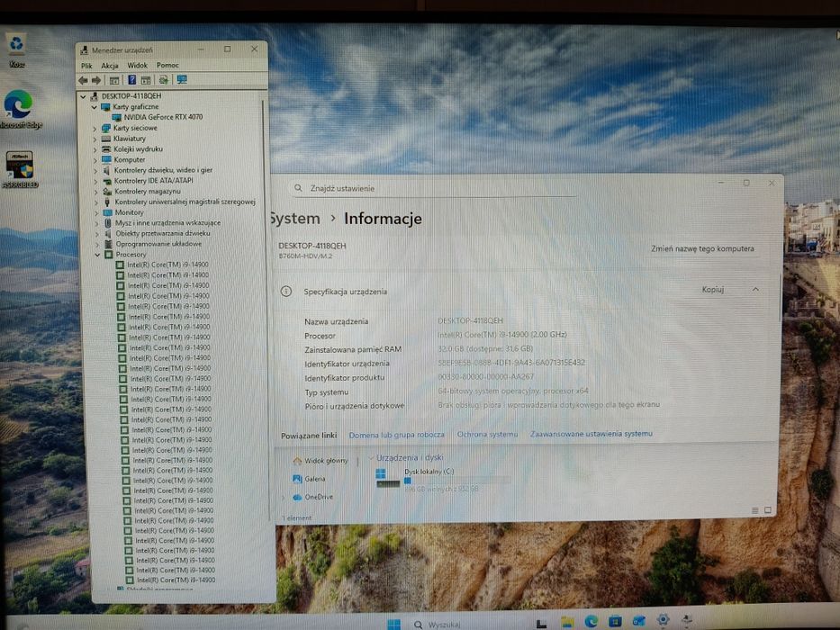This screenshot has height=630, width=840.
Task: Click the Karty sieciowe network icon
Action: [106, 128]
